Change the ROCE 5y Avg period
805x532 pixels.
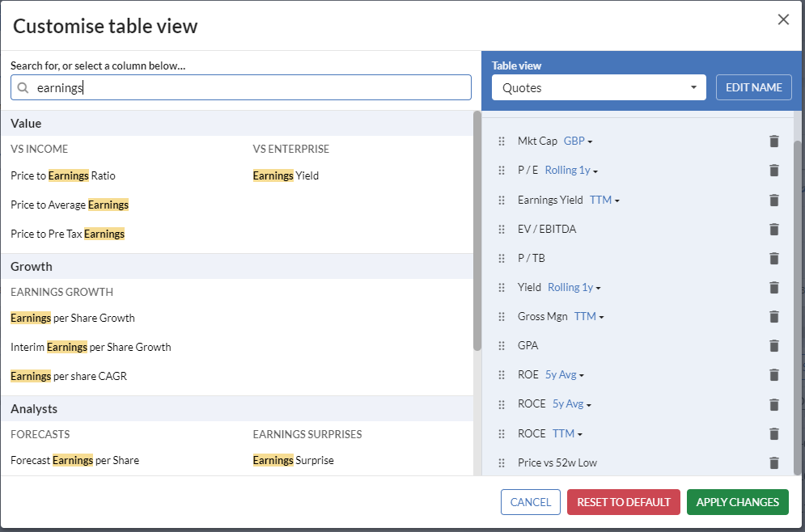(x=572, y=404)
